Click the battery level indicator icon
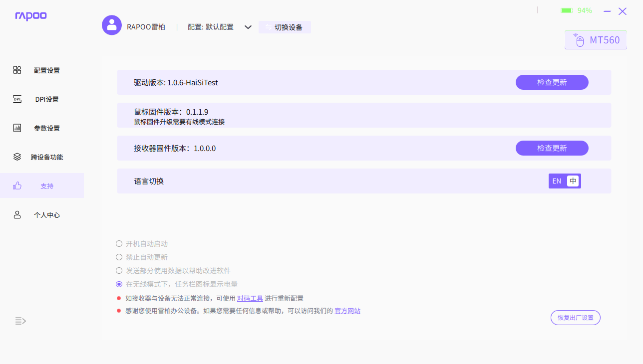This screenshot has width=643, height=364. pos(567,10)
